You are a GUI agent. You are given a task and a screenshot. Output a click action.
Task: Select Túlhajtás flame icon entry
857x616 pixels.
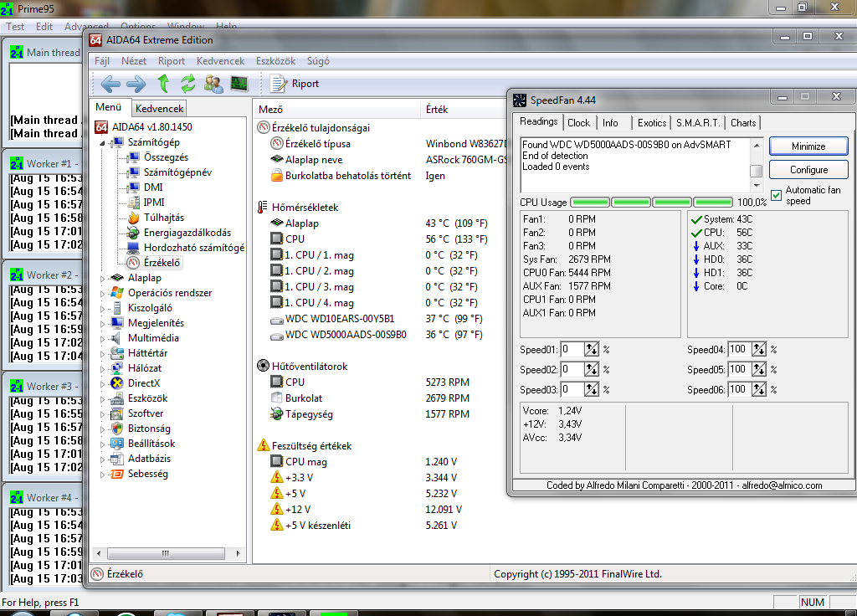coord(134,218)
